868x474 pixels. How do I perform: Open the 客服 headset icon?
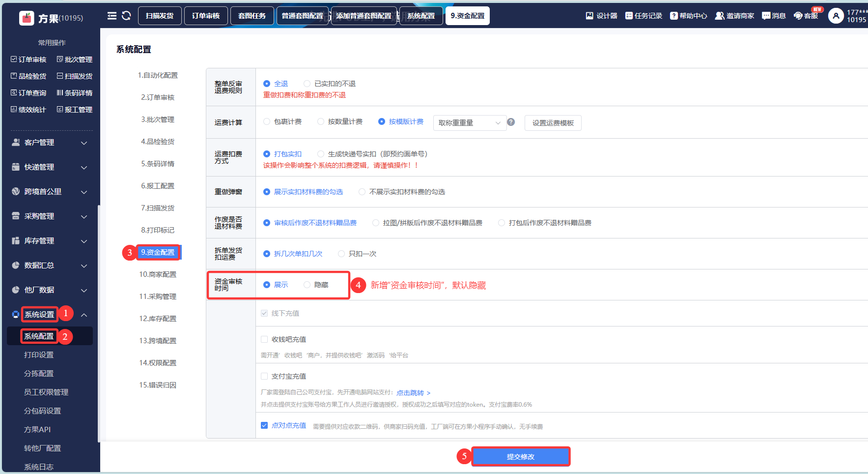point(798,16)
